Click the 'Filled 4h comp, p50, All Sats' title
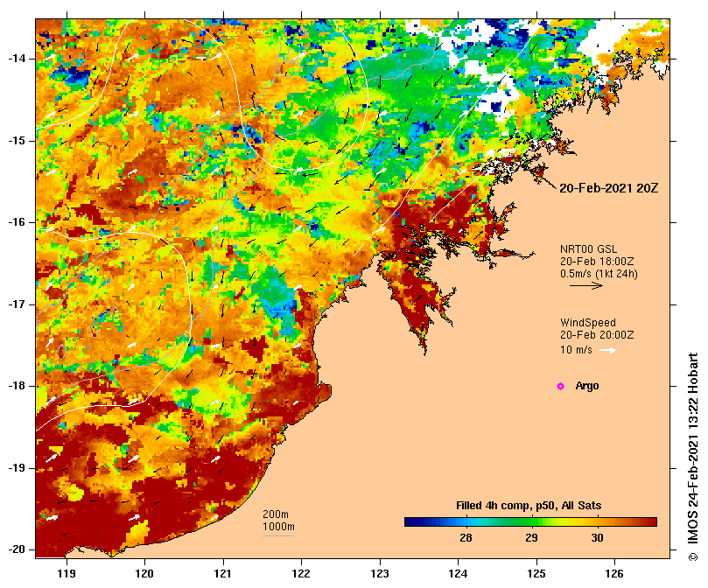The image size is (708, 588). pyautogui.click(x=529, y=506)
